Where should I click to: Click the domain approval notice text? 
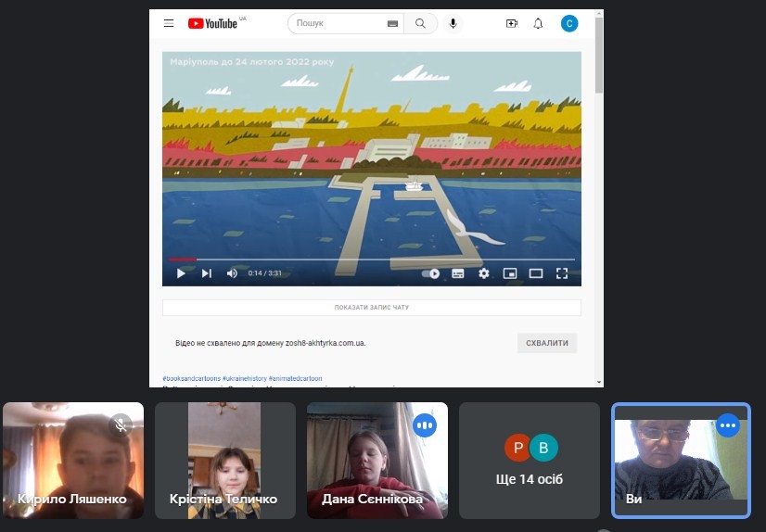point(270,343)
